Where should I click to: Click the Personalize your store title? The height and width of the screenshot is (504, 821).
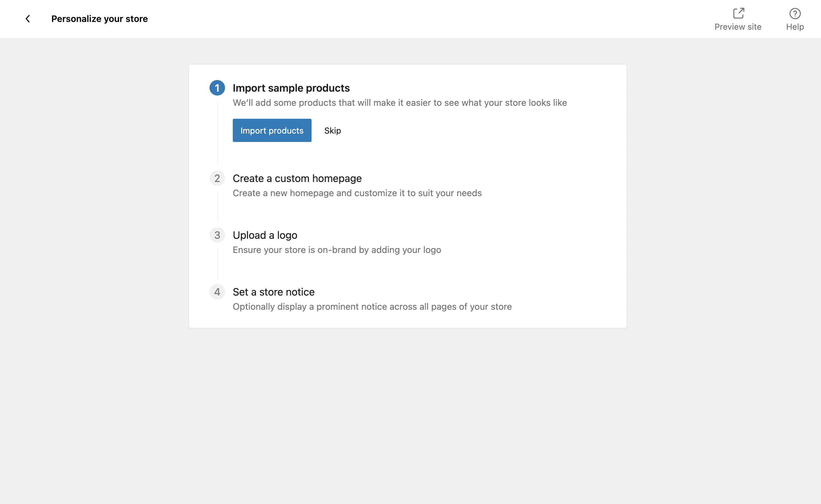99,19
